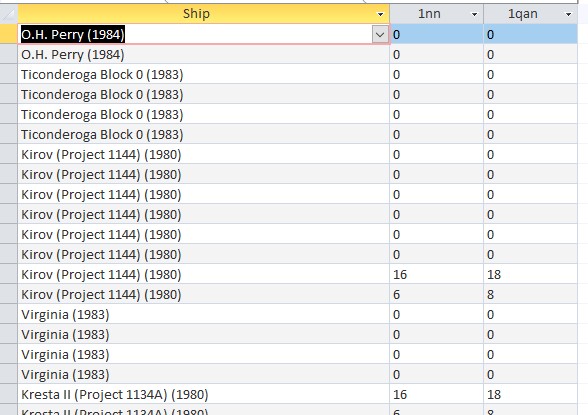Click the second O.H. Perry (1984) cell
Image resolution: width=588 pixels, height=415 pixels.
pyautogui.click(x=204, y=55)
